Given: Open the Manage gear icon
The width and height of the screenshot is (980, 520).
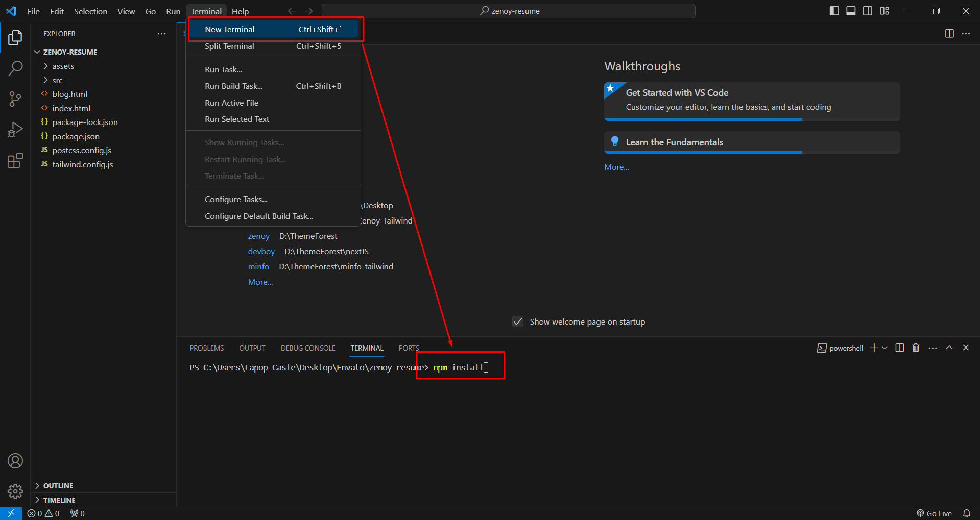Looking at the screenshot, I should [15, 491].
